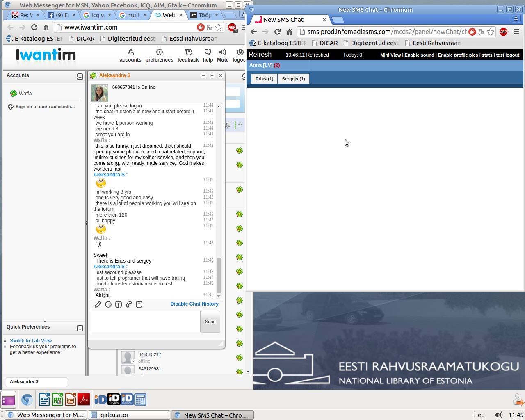Enable sound in SMS Chat
This screenshot has width=525, height=420.
coord(419,55)
